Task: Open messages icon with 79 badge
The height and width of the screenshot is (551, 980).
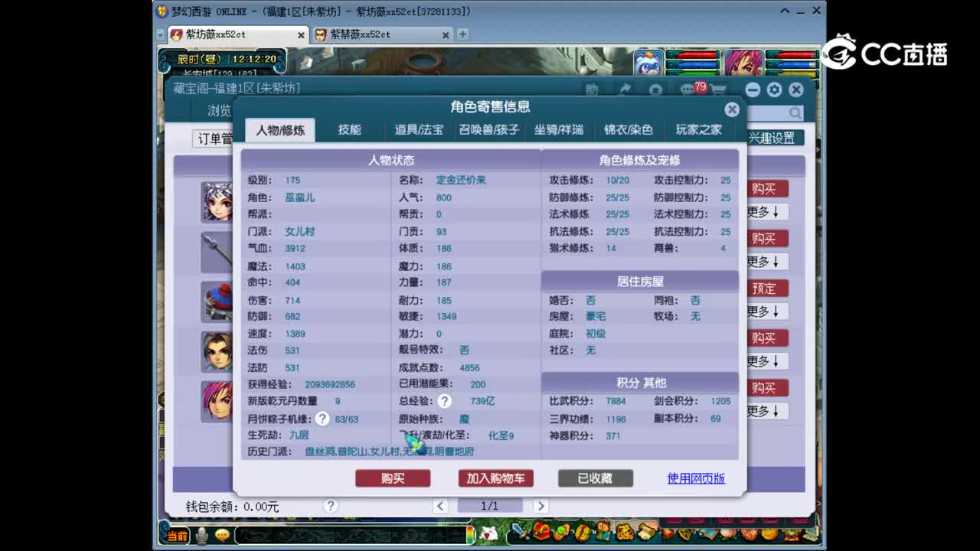Action: [x=687, y=90]
